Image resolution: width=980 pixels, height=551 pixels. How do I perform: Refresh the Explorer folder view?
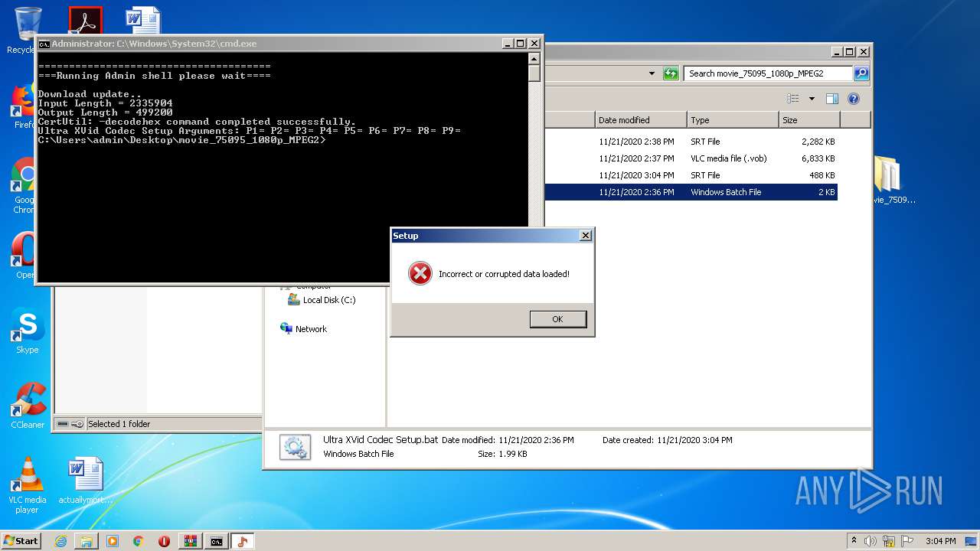671,73
